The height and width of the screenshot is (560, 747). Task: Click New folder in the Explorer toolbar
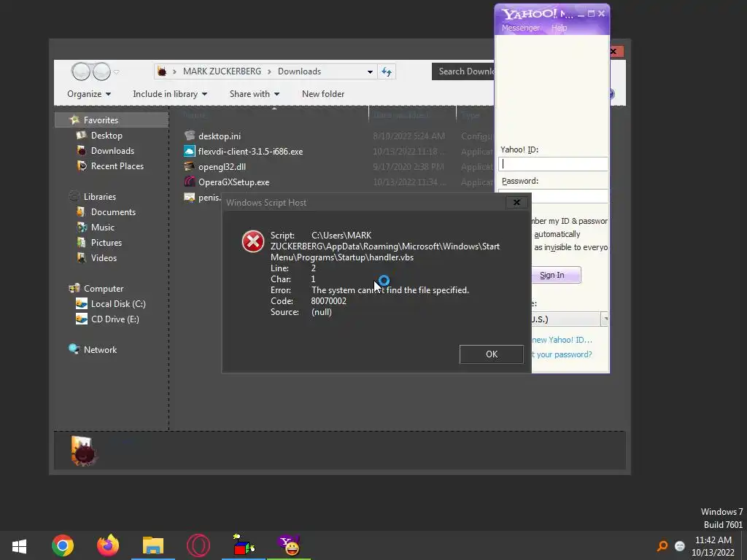323,94
